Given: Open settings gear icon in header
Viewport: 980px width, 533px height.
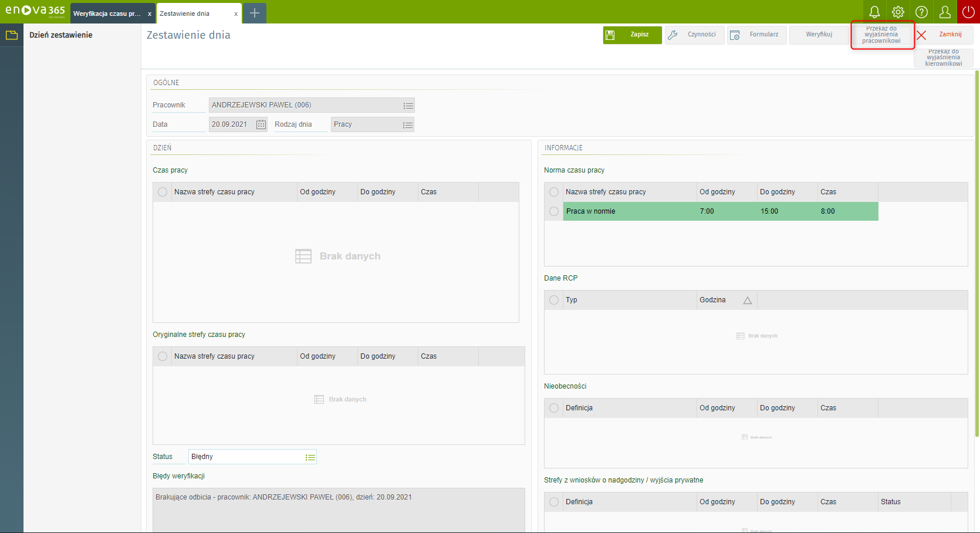Looking at the screenshot, I should tap(898, 12).
